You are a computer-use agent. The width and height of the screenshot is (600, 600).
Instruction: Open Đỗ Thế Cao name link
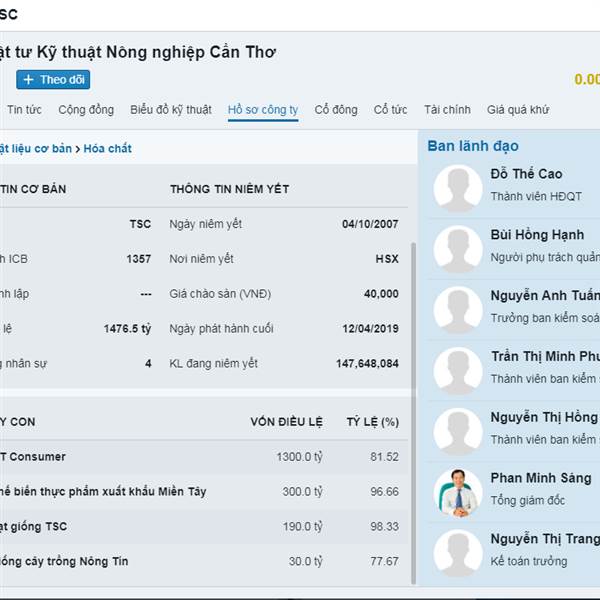click(527, 174)
